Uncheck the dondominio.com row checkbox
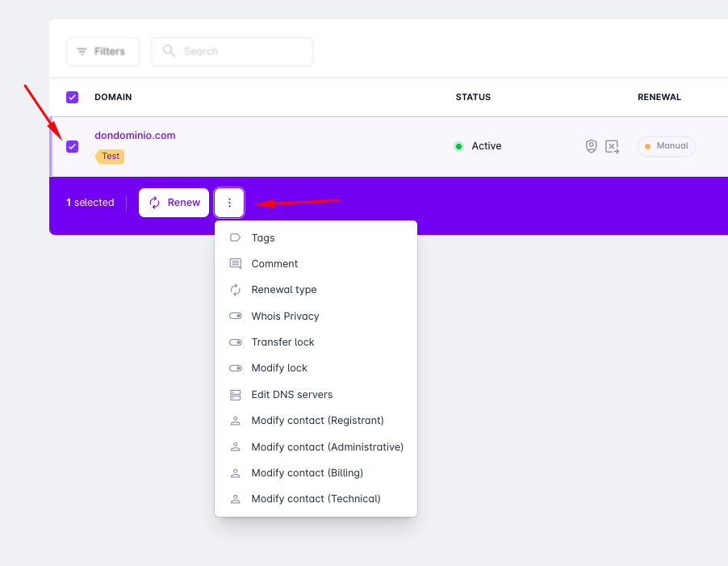The width and height of the screenshot is (728, 566). [73, 146]
